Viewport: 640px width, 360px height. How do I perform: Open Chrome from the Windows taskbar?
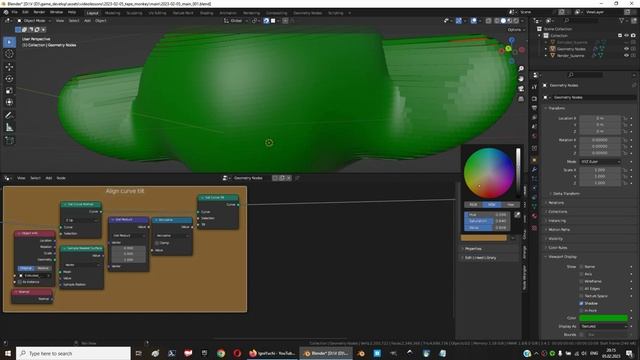221,353
